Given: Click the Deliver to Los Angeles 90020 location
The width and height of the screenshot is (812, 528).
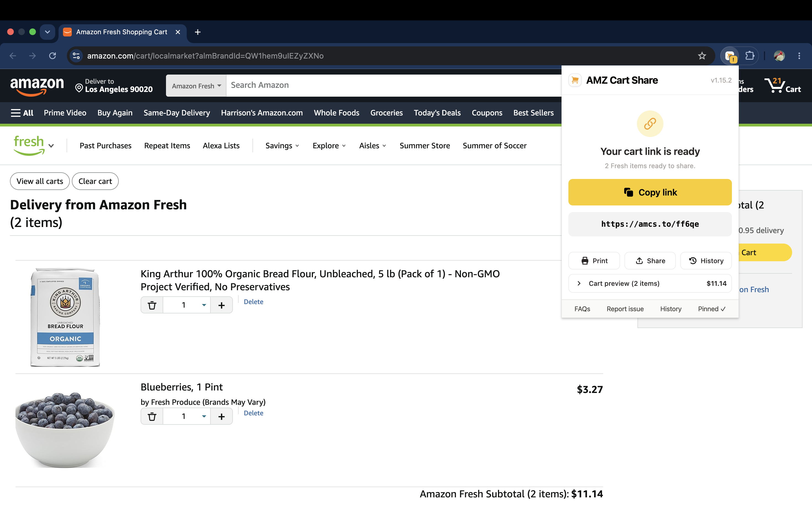Looking at the screenshot, I should (114, 85).
